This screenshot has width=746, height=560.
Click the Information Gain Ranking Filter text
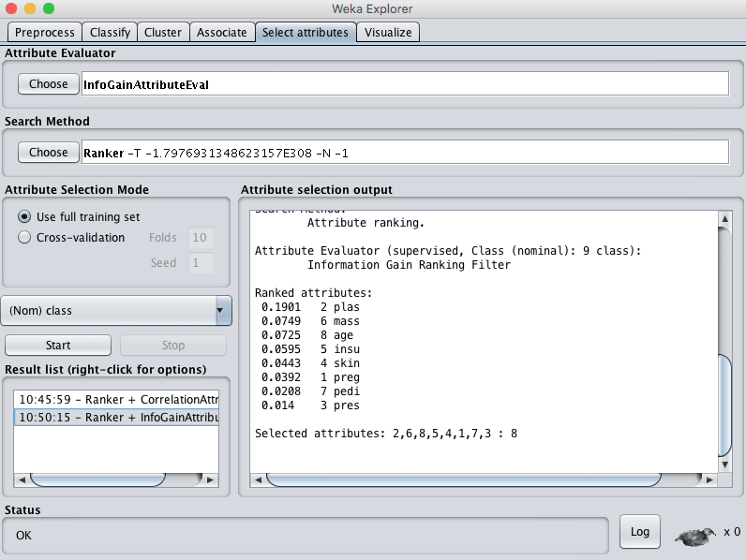[409, 265]
